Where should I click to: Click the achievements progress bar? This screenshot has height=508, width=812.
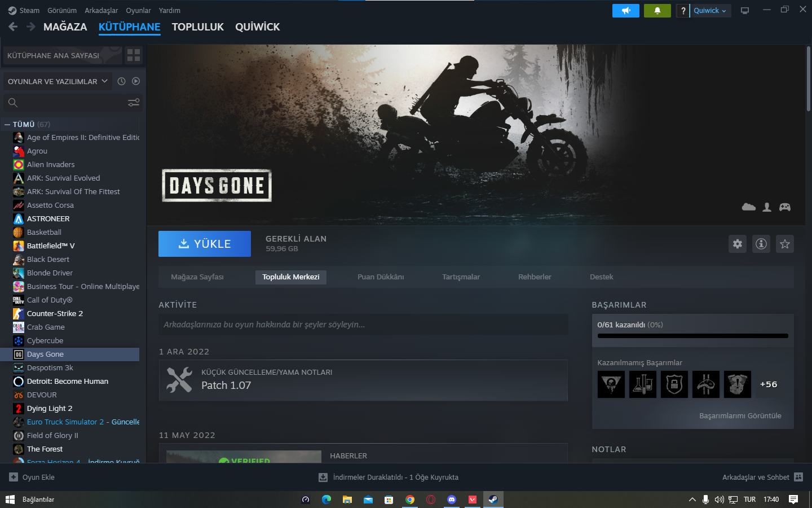click(x=693, y=336)
